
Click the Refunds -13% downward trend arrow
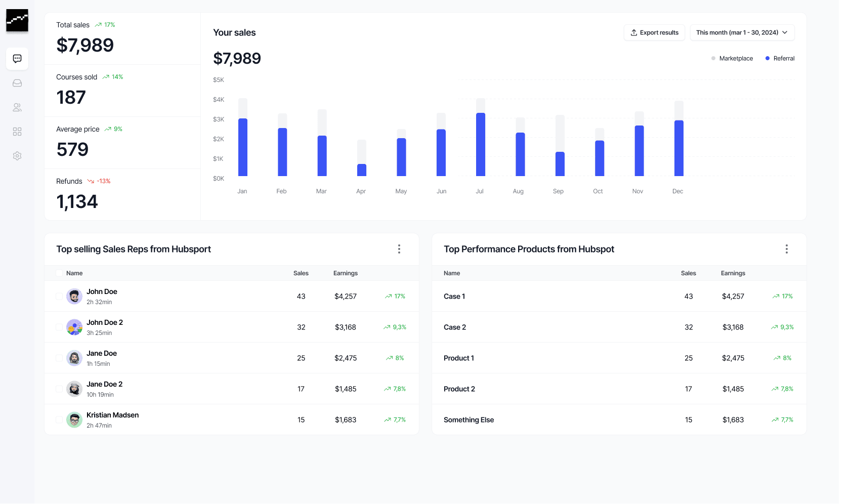91,181
